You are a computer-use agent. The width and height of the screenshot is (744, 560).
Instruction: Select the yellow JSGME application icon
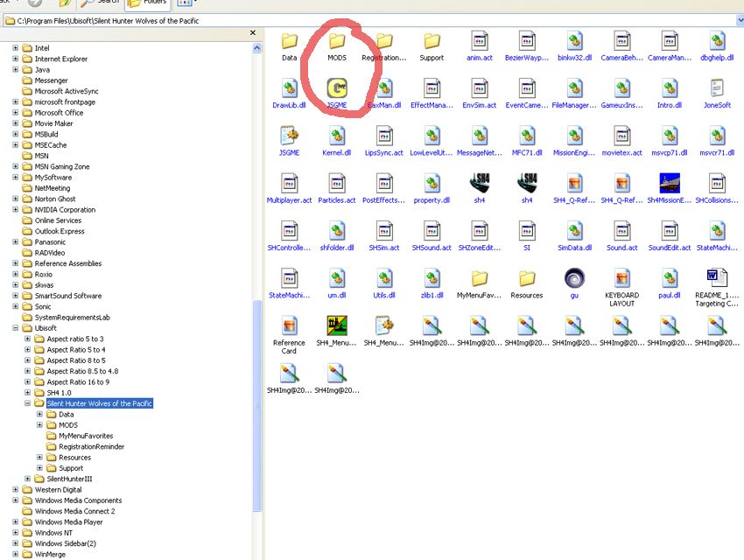(337, 88)
